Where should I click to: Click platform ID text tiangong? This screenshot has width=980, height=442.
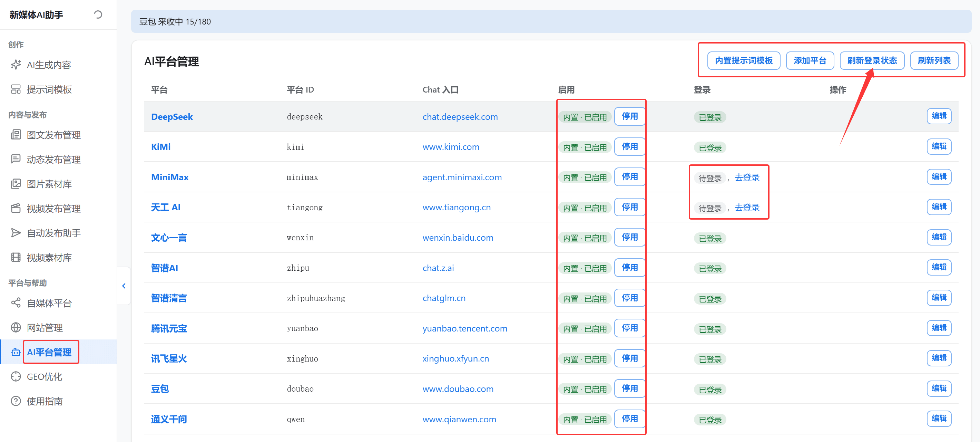pyautogui.click(x=304, y=208)
